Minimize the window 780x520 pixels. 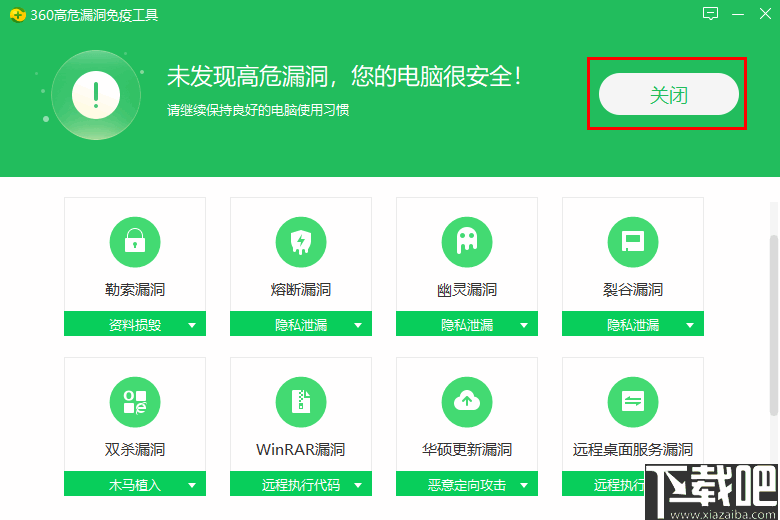click(738, 14)
